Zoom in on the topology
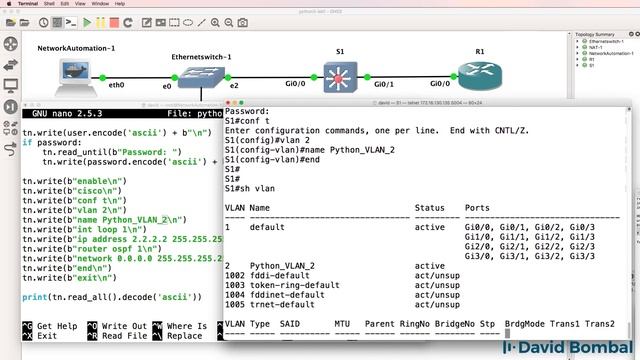 (215, 22)
